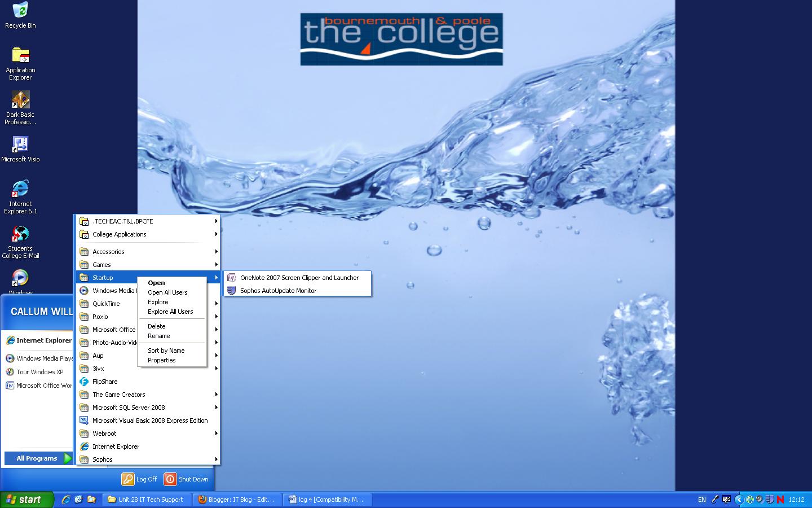Launch Microsoft Visio desktop shortcut

click(x=20, y=150)
